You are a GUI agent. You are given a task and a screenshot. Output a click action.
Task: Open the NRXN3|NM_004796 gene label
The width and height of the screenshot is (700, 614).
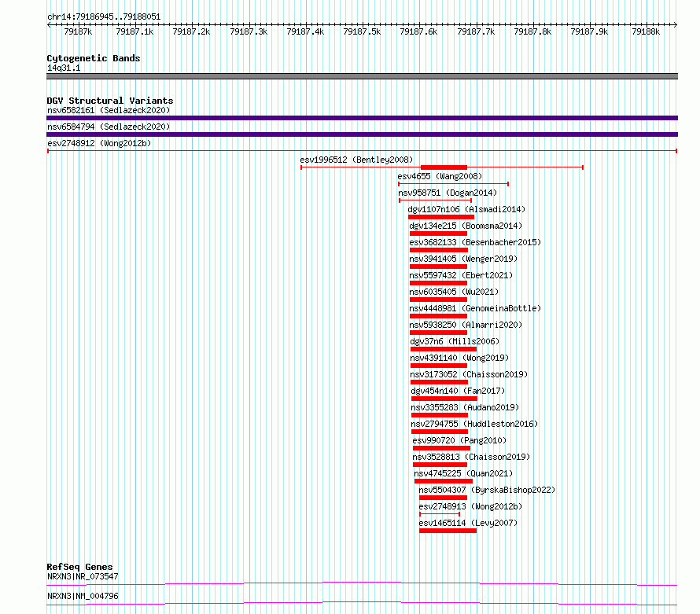83,596
